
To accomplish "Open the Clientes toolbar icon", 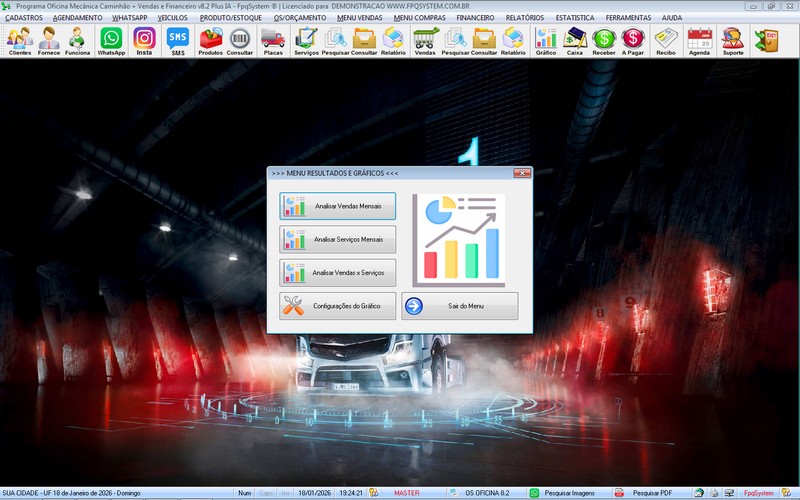I will coord(20,41).
